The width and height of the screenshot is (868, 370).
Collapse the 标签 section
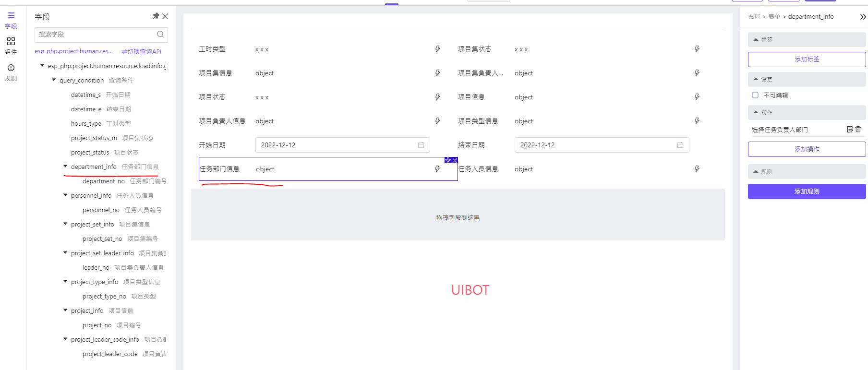[807, 39]
